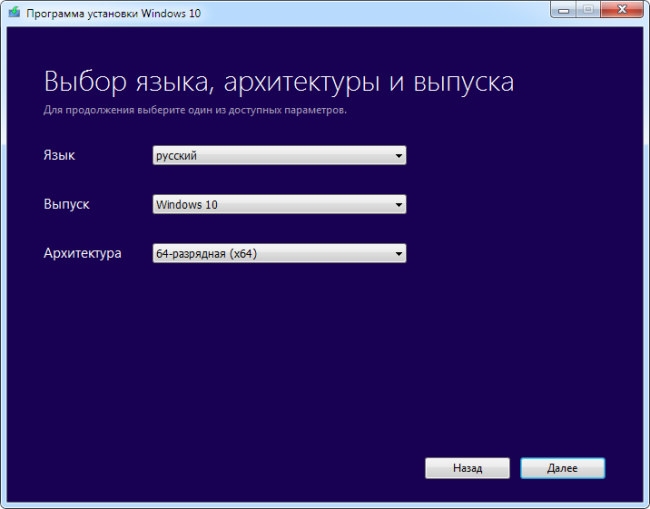Image resolution: width=650 pixels, height=509 pixels.
Task: Click the Windows 10 setup icon in title bar
Action: pos(14,12)
